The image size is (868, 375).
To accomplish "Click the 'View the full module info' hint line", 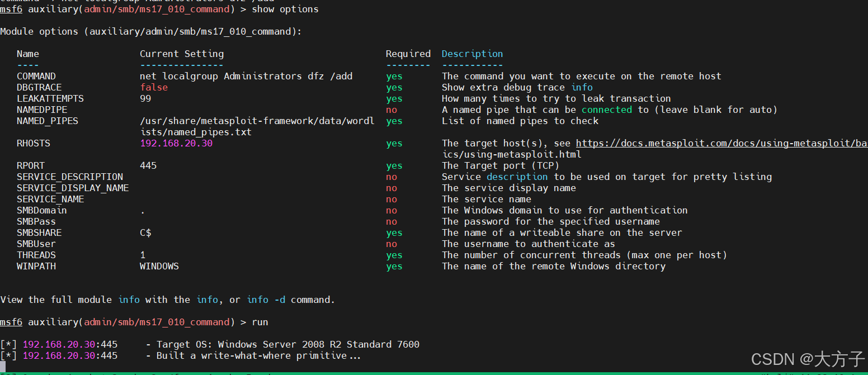I will click(x=168, y=300).
